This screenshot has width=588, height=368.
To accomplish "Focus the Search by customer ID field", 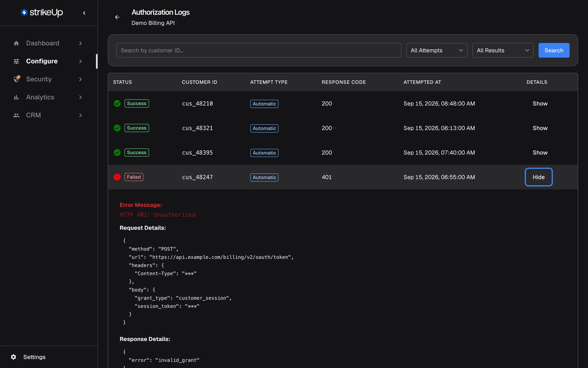I will (259, 50).
